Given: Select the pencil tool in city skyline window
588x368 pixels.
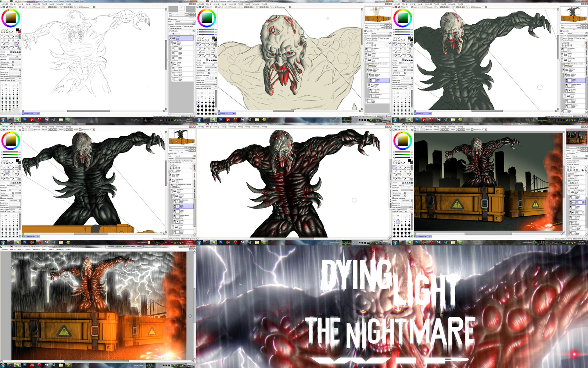Looking at the screenshot, I should [394, 167].
